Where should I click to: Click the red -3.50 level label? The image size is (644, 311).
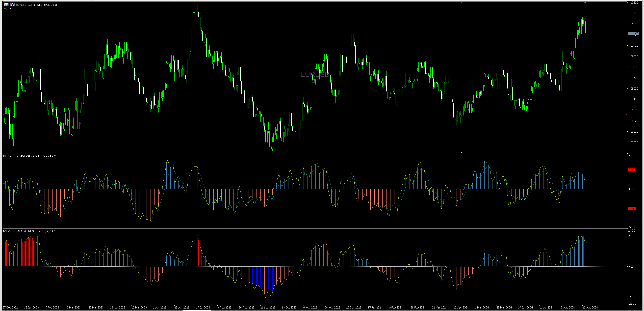coord(631,209)
